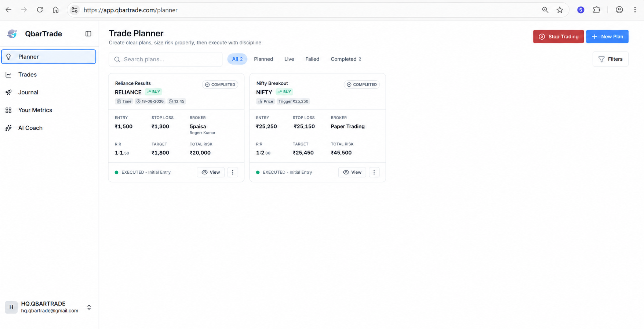Click the 5paisa broker name
The height and width of the screenshot is (329, 644).
point(198,126)
